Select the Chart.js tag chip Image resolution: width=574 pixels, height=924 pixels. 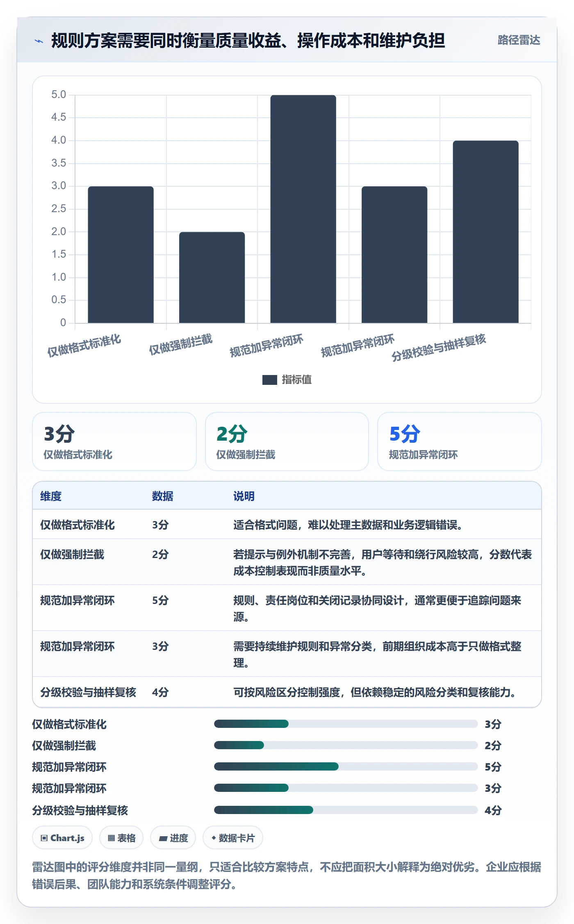[x=62, y=838]
